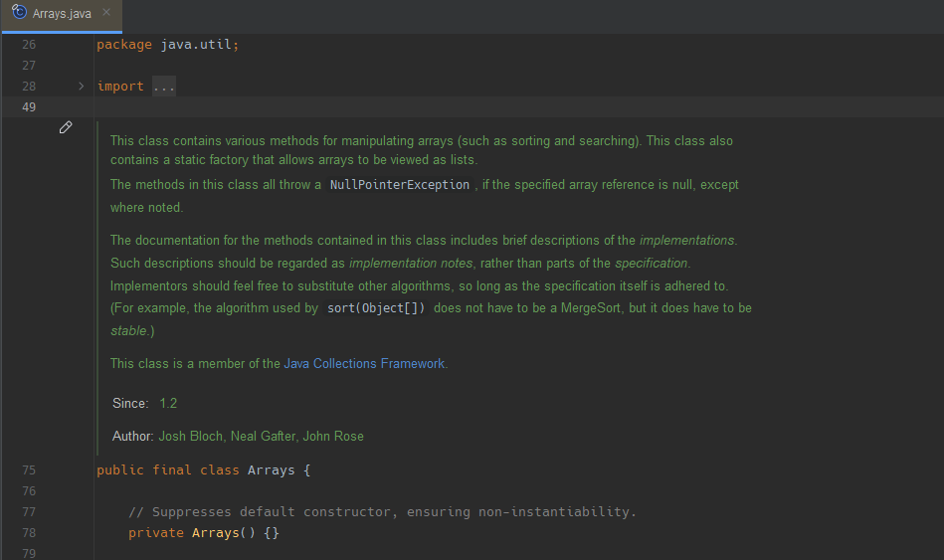Click the word 'MergeSort' in documentation

point(591,308)
